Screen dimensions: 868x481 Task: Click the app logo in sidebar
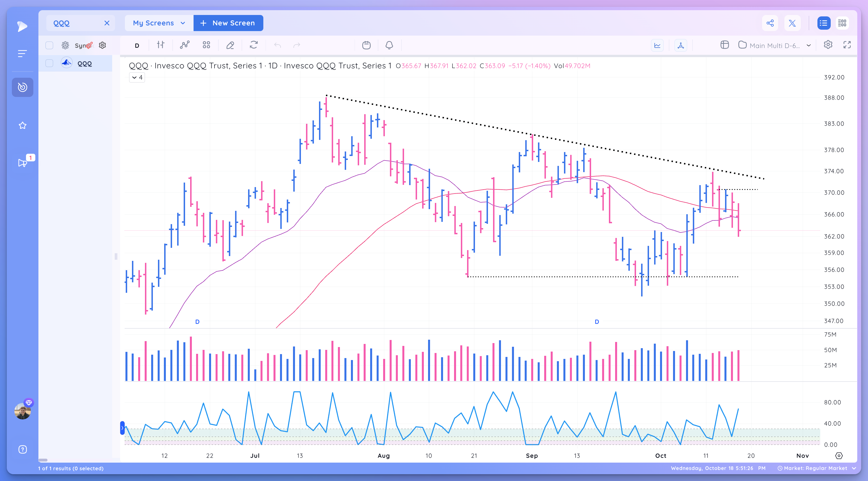22,26
